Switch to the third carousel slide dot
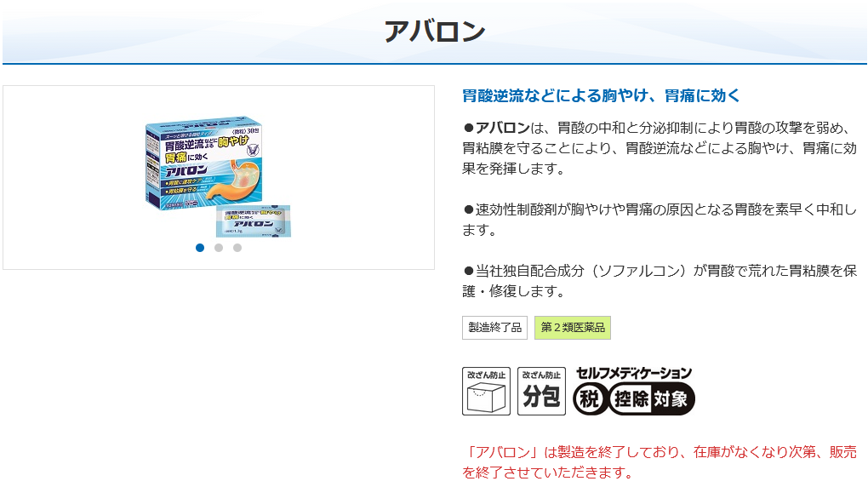 point(237,248)
